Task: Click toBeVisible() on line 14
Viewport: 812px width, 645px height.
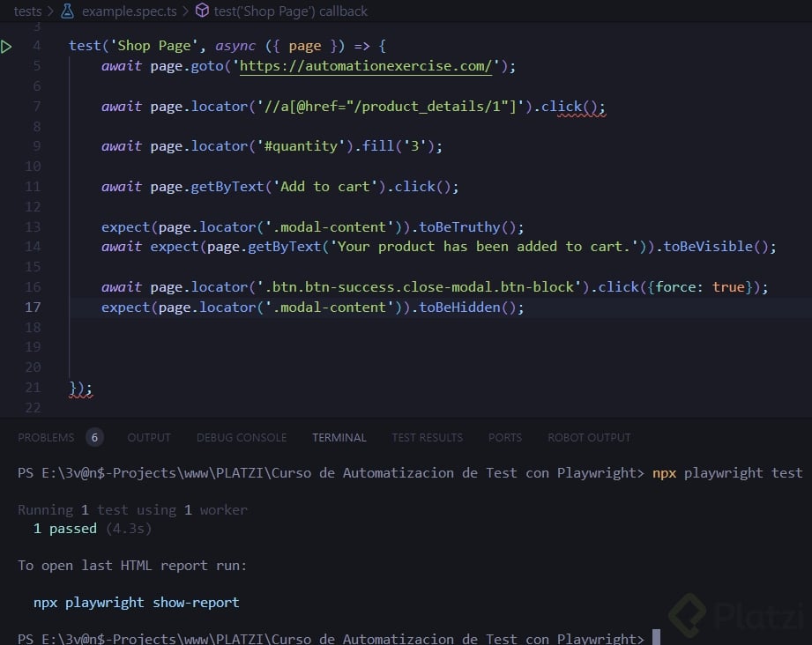Action: (x=716, y=247)
